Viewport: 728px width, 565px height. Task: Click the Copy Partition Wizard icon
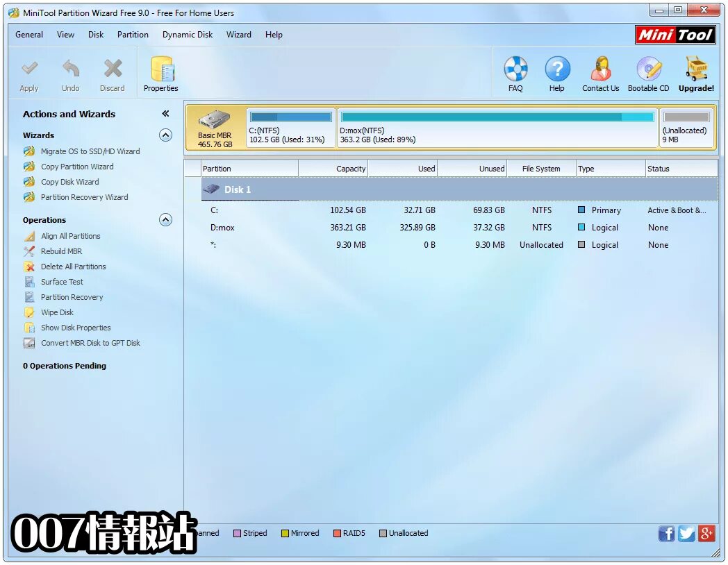coord(29,167)
